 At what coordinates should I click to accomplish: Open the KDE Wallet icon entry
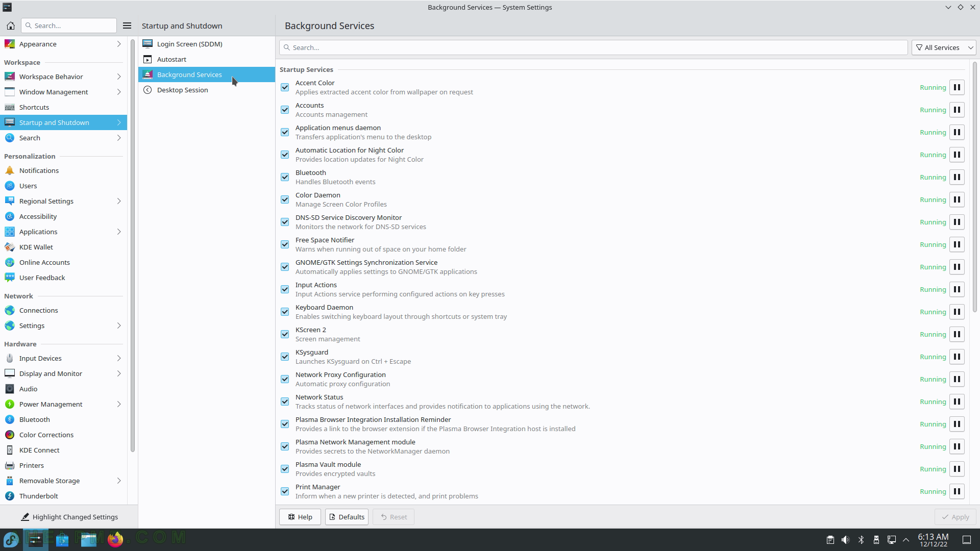(10, 247)
